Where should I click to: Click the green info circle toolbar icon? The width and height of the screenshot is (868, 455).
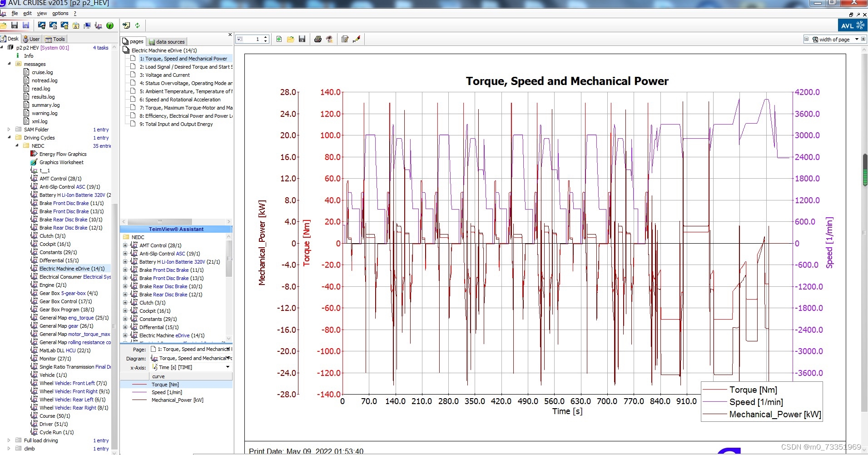coord(110,25)
